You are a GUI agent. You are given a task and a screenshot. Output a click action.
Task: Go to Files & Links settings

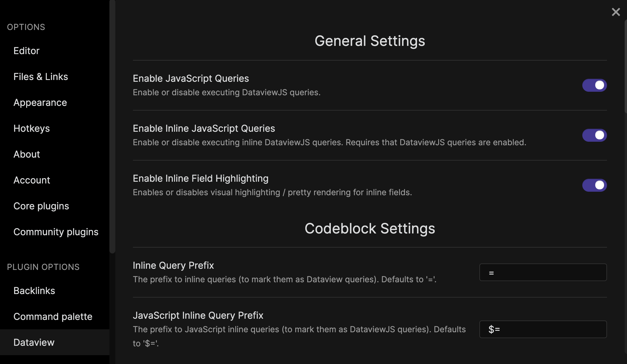point(41,77)
